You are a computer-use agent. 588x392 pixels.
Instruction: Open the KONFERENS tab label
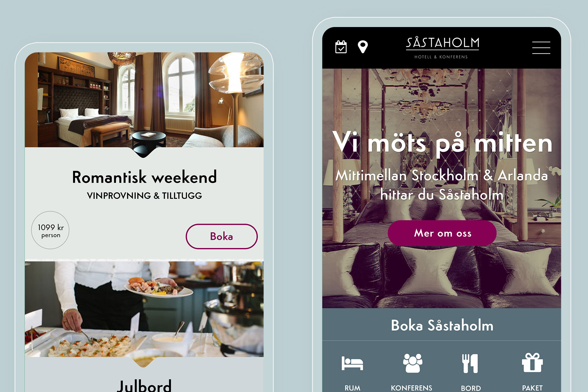tap(411, 388)
